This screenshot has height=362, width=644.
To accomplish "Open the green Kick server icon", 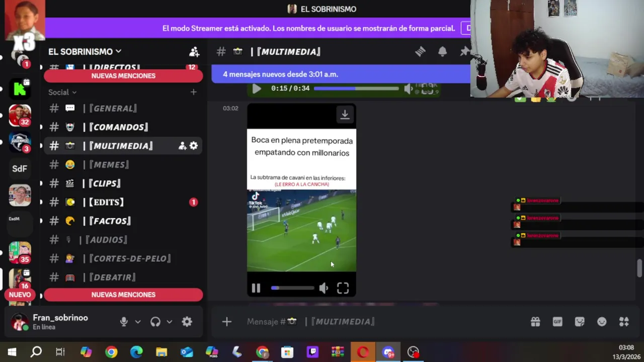I will (x=20, y=89).
